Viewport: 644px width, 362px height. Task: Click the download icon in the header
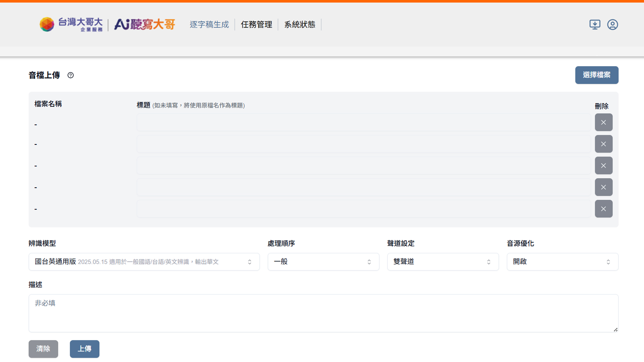click(x=595, y=24)
